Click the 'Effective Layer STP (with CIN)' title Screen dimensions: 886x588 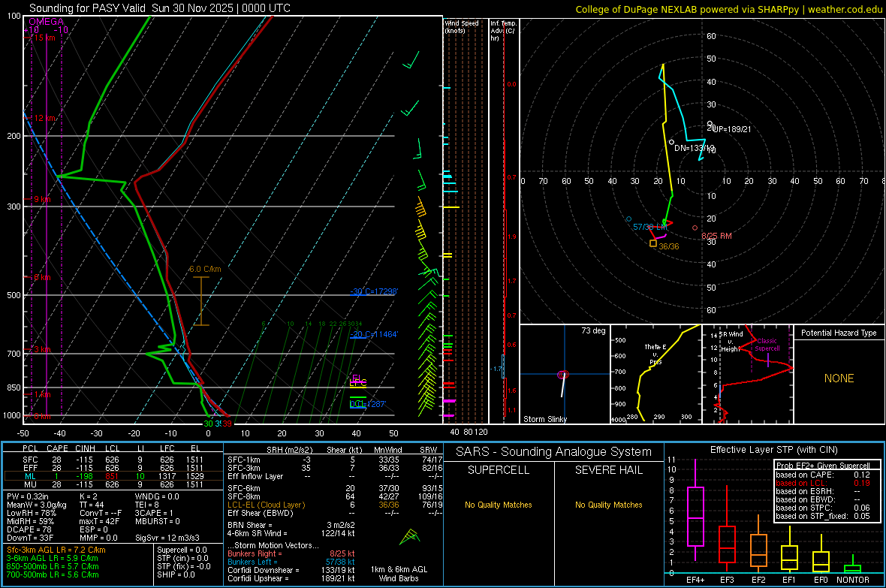[773, 450]
